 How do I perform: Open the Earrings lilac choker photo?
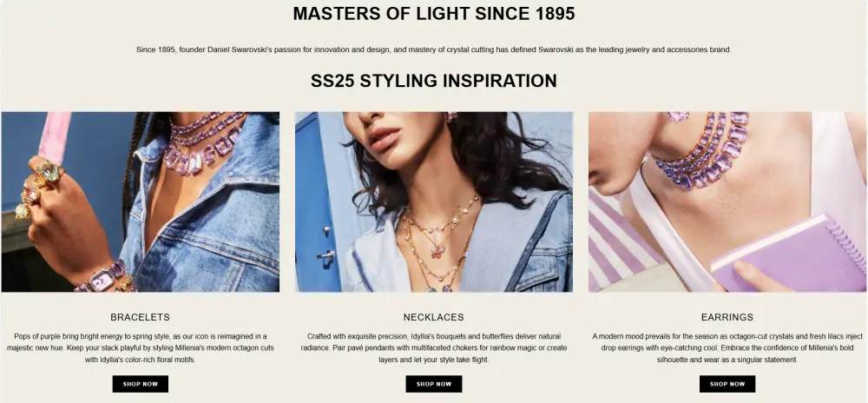point(727,202)
